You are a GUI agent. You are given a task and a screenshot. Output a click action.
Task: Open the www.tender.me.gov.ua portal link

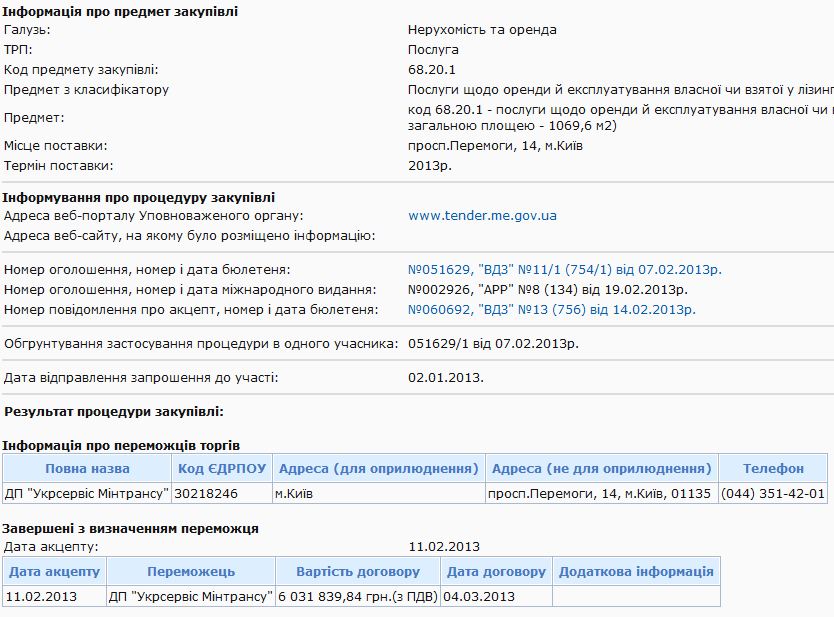coord(482,216)
